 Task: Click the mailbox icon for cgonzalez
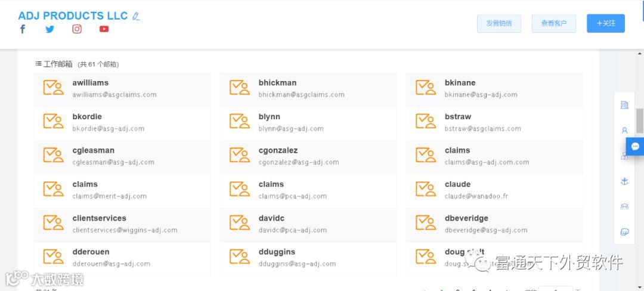240,156
